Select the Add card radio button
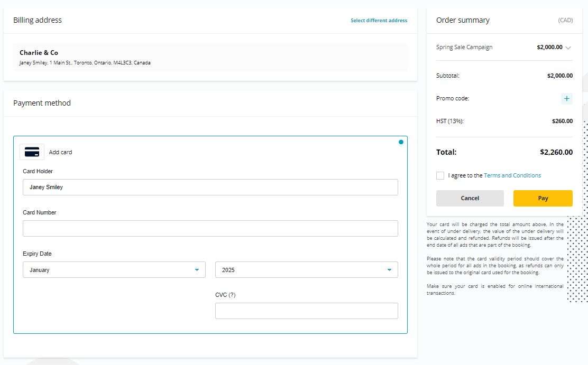 coord(401,142)
